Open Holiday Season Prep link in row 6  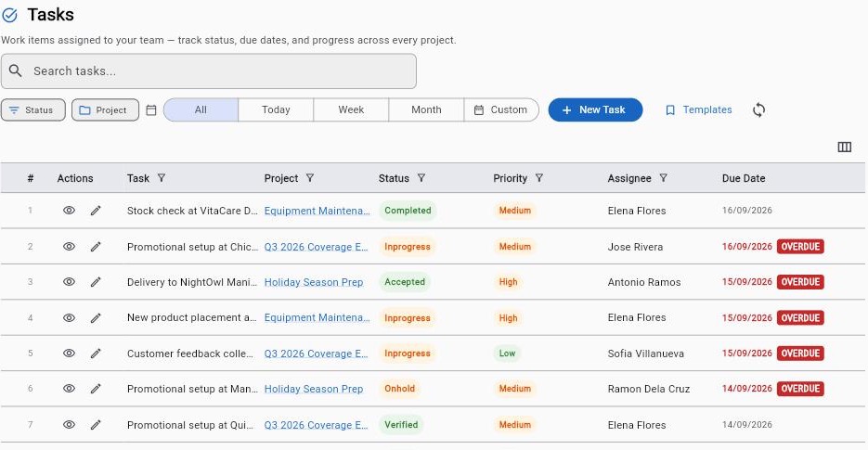tap(314, 389)
